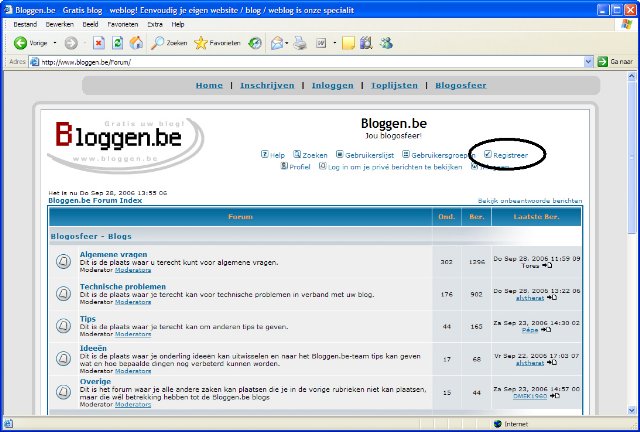
Task: Click the Refresh page toolbar icon
Action: pos(117,43)
